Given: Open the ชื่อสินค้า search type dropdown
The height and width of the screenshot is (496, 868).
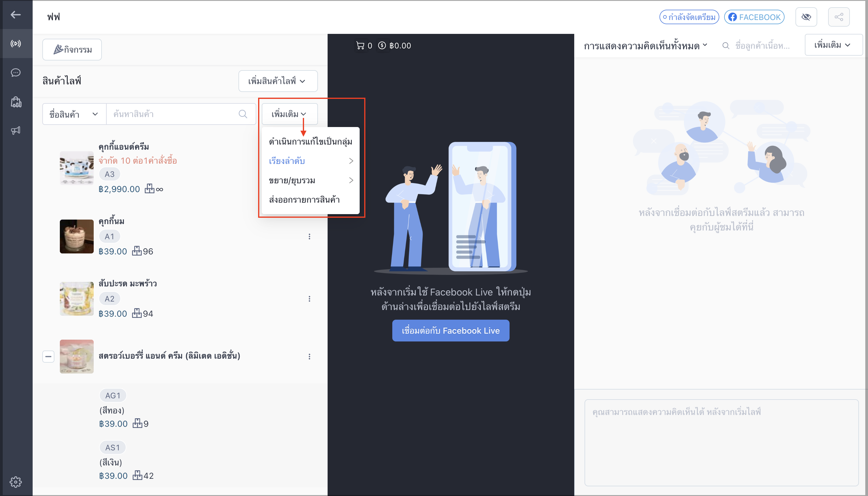Looking at the screenshot, I should 74,114.
